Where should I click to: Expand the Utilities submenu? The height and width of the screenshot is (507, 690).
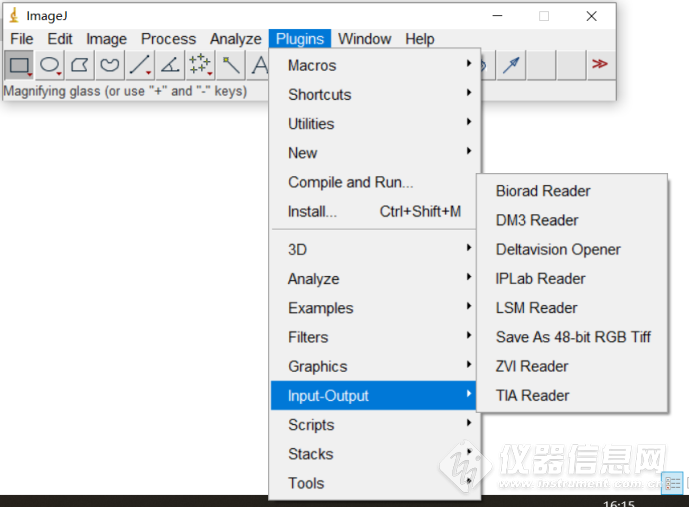[374, 124]
